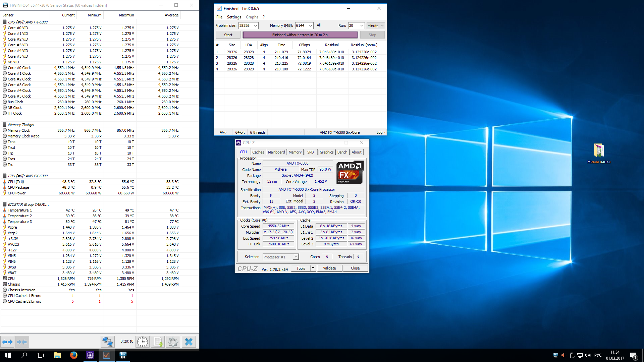Open the Settings menu in LinX
Image resolution: width=644 pixels, height=362 pixels.
tap(234, 17)
